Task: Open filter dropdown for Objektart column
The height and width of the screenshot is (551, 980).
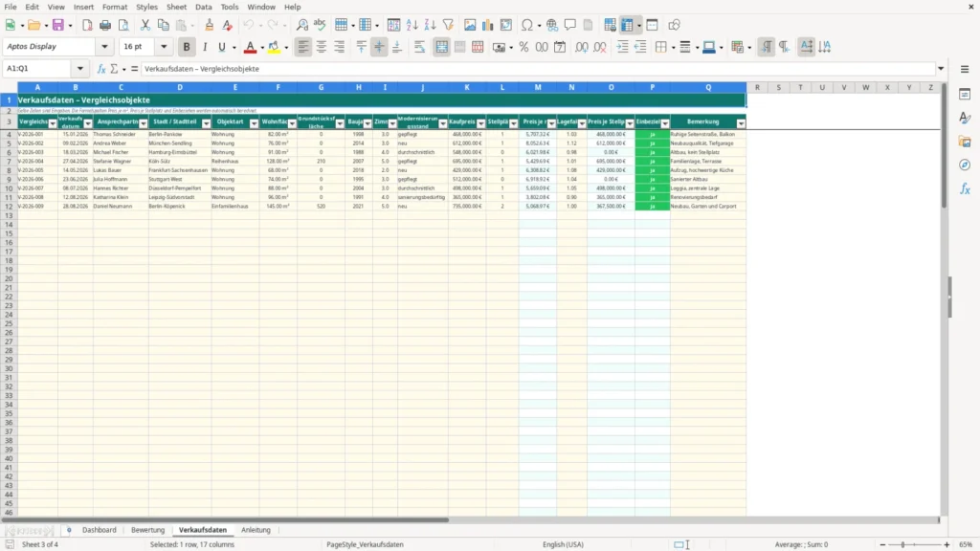Action: 254,123
